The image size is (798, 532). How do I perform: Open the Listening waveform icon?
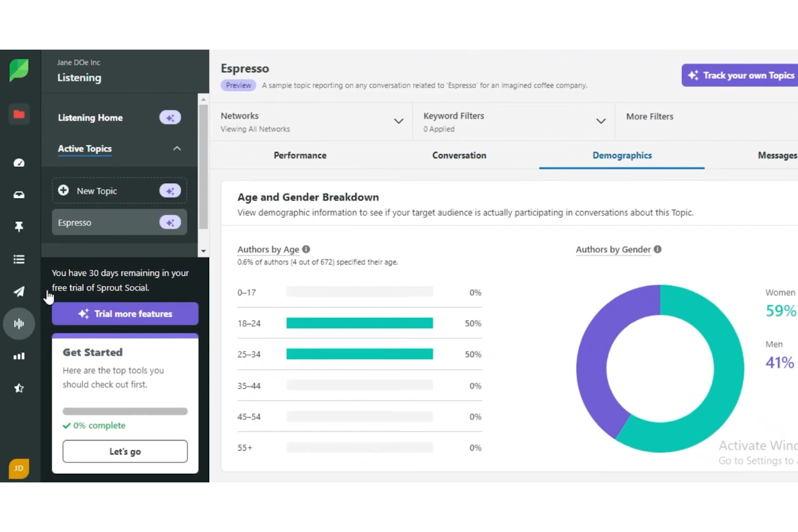(x=19, y=323)
